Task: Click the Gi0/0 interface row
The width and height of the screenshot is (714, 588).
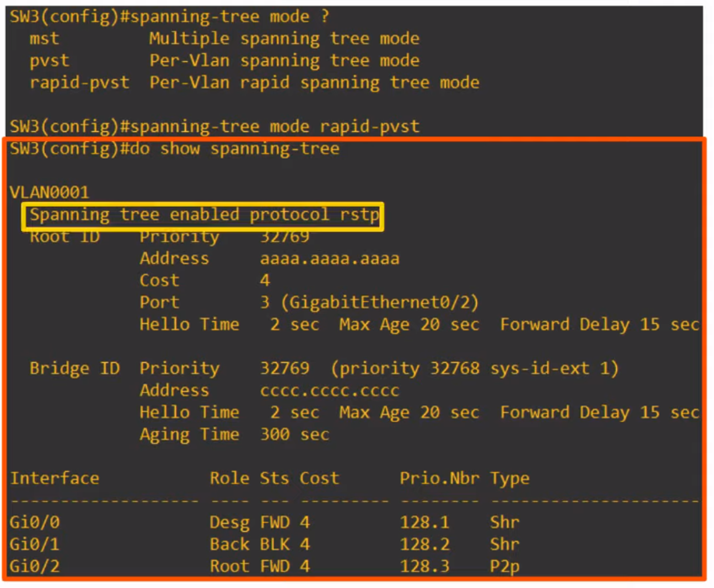Action: (35, 523)
